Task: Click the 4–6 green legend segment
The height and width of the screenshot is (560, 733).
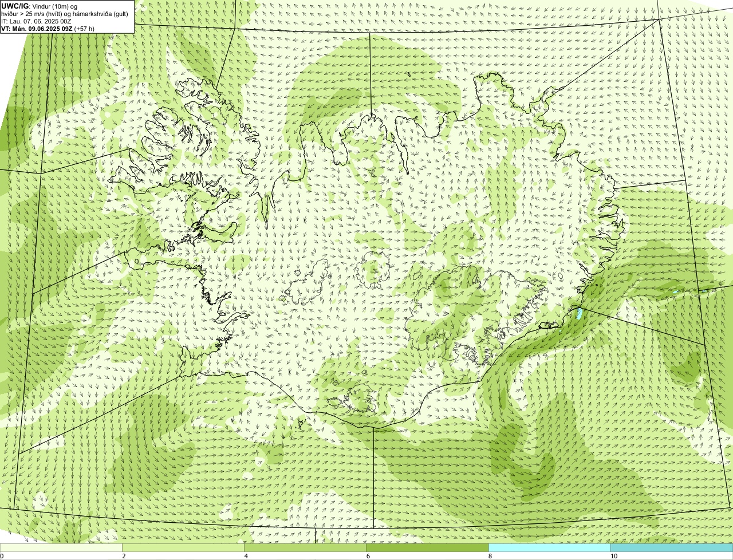Action: (x=305, y=547)
